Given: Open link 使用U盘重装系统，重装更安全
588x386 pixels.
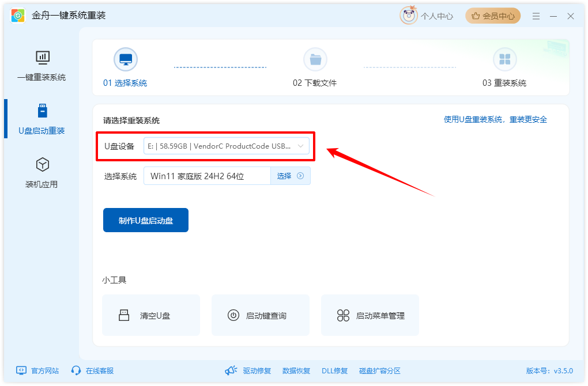Looking at the screenshot, I should 495,120.
